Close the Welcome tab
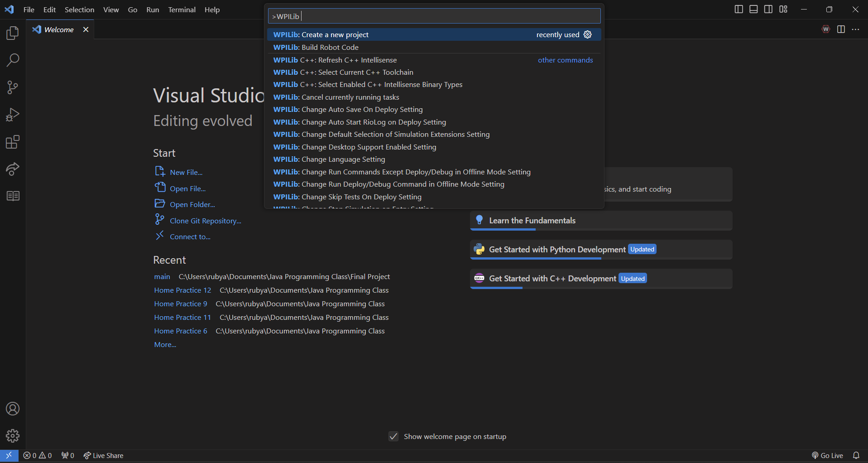Image resolution: width=868 pixels, height=463 pixels. click(x=86, y=29)
